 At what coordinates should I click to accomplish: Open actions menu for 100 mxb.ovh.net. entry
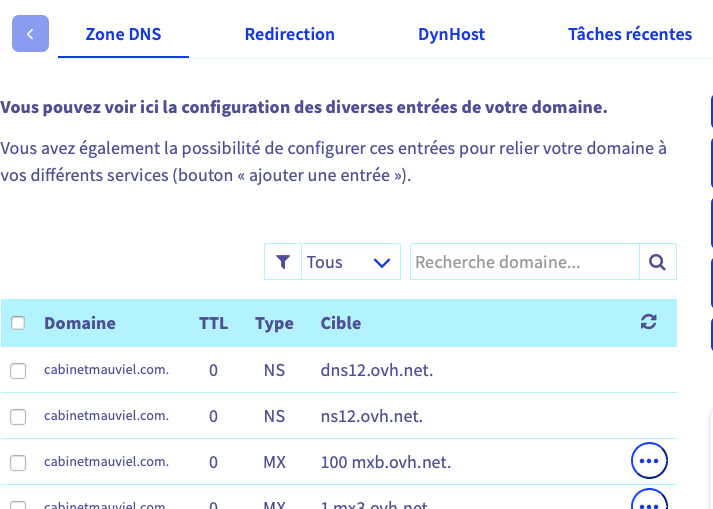click(x=649, y=461)
